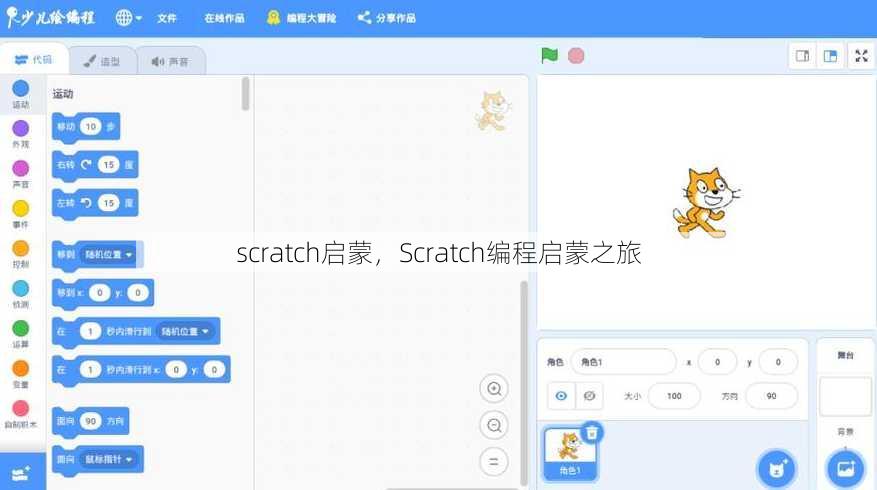Click the 右转 degrees value field
Screen dimensions: 877x490
coord(109,164)
